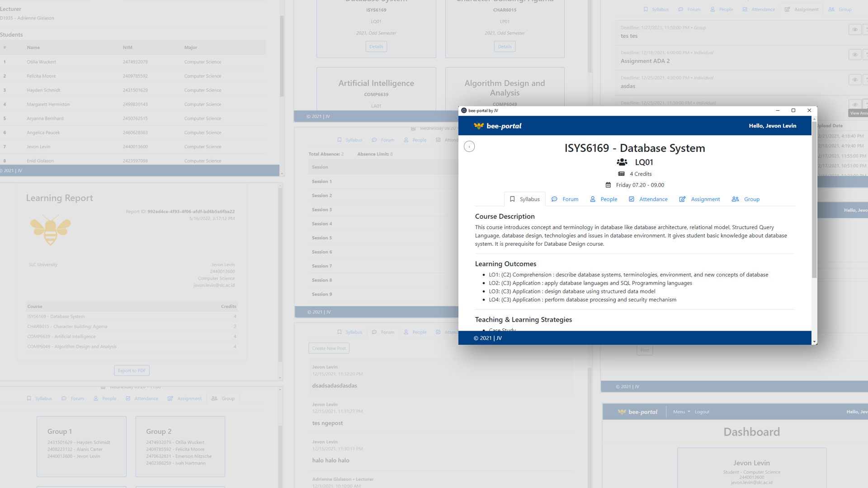Click the person People icon in the front window
868x488 pixels.
coord(593,199)
